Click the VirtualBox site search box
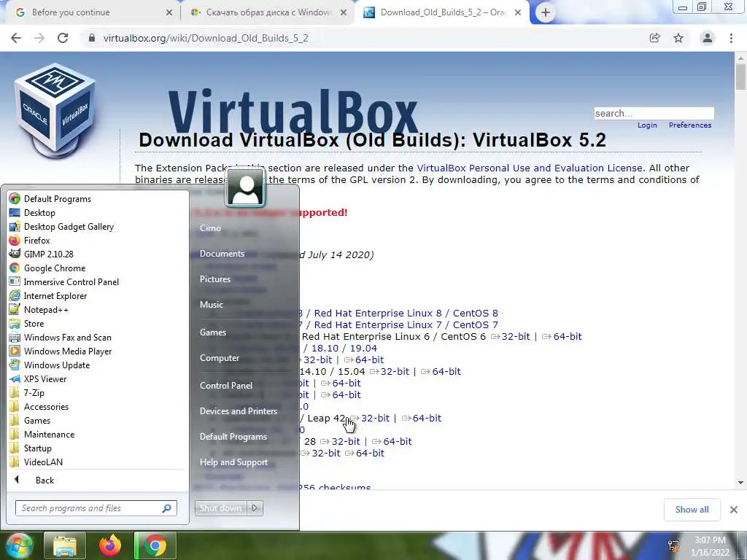The height and width of the screenshot is (560, 747). click(x=654, y=113)
